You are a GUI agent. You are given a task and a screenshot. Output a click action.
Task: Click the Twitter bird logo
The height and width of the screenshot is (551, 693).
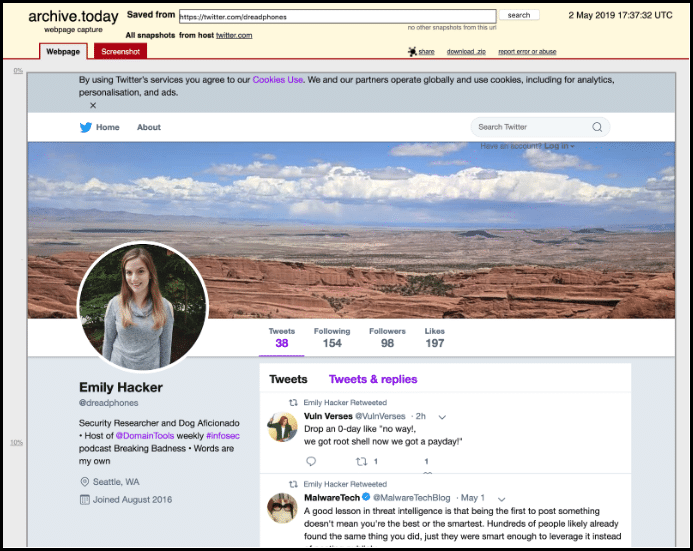(x=86, y=127)
